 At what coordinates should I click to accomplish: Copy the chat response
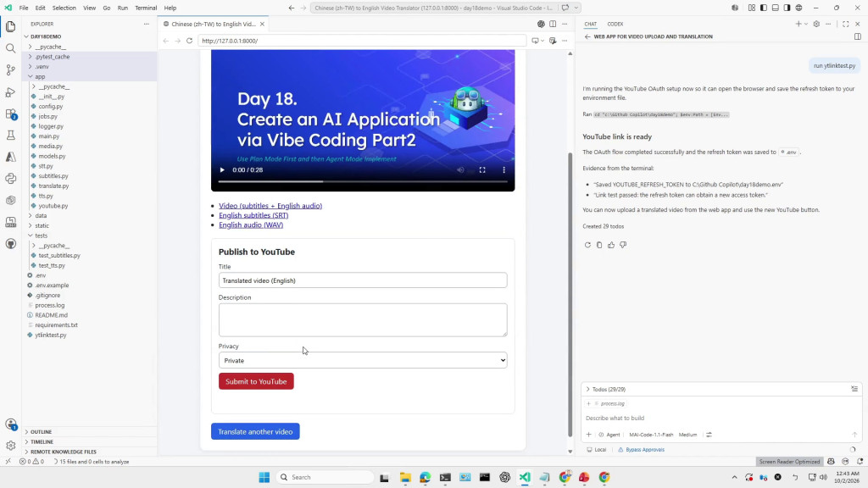click(x=599, y=245)
